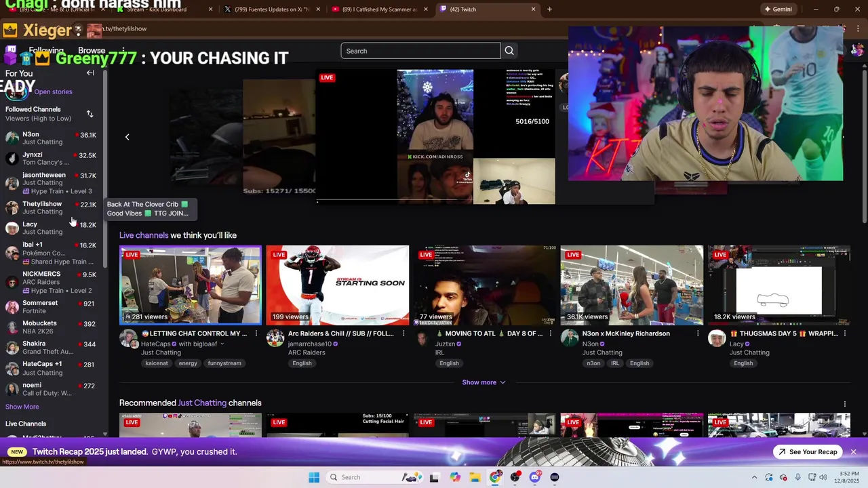Image resolution: width=868 pixels, height=488 pixels.
Task: Click the kaicenat tag
Action: [x=157, y=363]
